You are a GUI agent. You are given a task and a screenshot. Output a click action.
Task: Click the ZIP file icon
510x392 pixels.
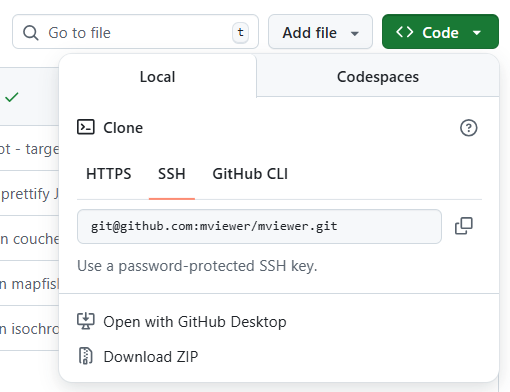[86, 356]
